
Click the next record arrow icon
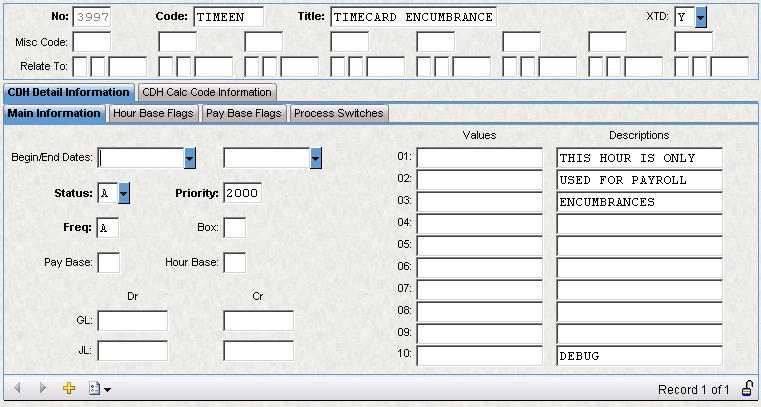coord(42,388)
